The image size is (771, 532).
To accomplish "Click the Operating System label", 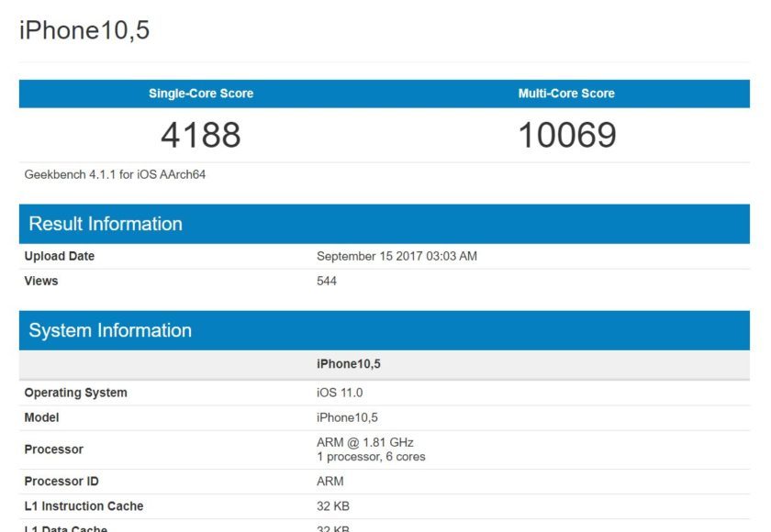I will [x=75, y=393].
